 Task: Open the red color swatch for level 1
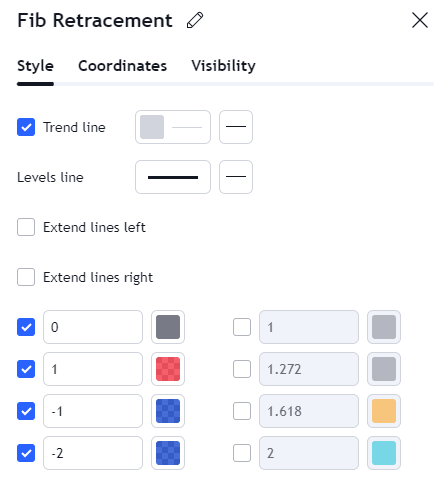(x=168, y=369)
